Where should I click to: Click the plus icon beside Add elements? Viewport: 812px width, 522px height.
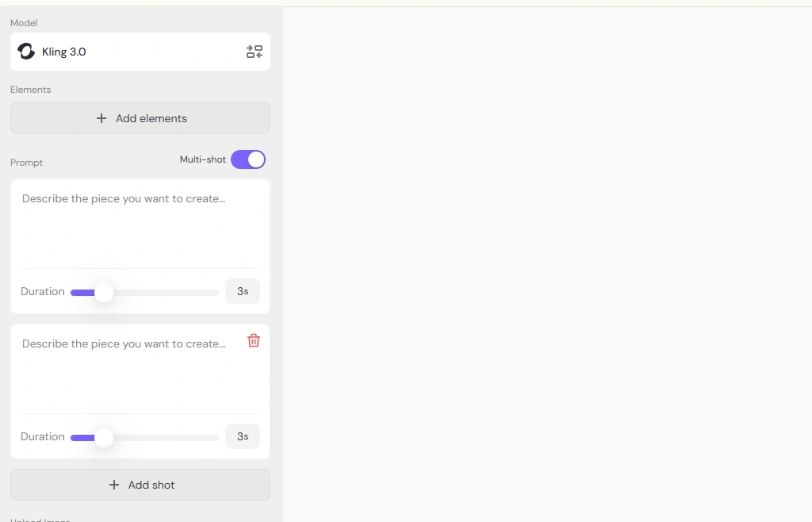pos(101,118)
